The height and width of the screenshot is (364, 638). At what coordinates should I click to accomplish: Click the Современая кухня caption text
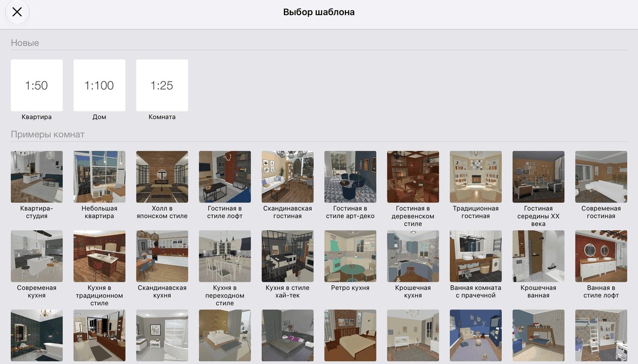tap(37, 291)
